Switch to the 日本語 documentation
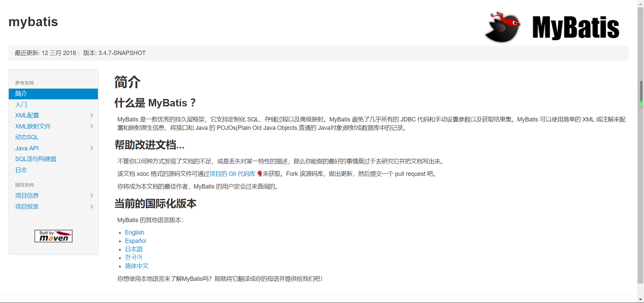 coord(134,249)
